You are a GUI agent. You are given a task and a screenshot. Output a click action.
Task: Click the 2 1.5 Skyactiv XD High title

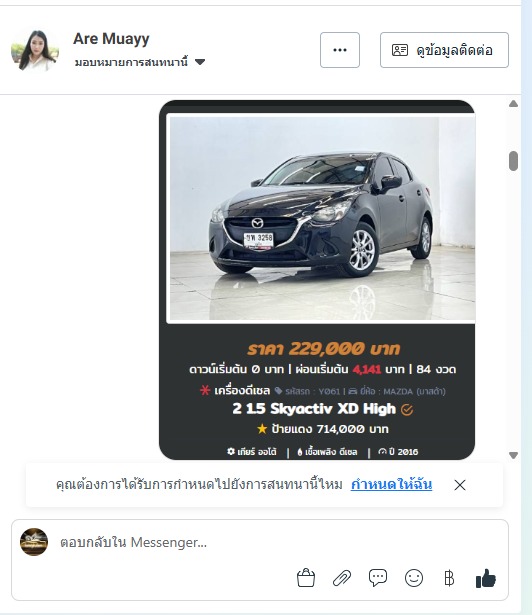tap(314, 409)
